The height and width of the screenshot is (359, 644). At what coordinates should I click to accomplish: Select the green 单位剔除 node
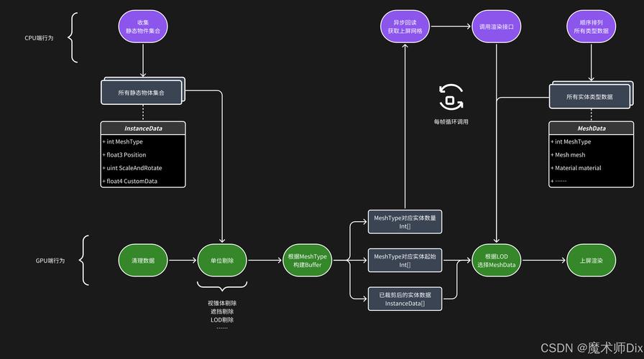222,260
